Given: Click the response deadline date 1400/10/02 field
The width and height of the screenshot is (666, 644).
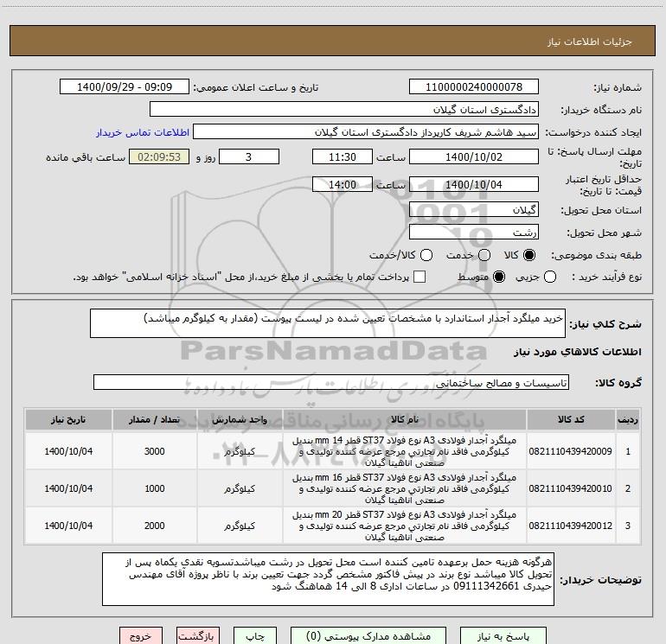Looking at the screenshot, I should 474,156.
